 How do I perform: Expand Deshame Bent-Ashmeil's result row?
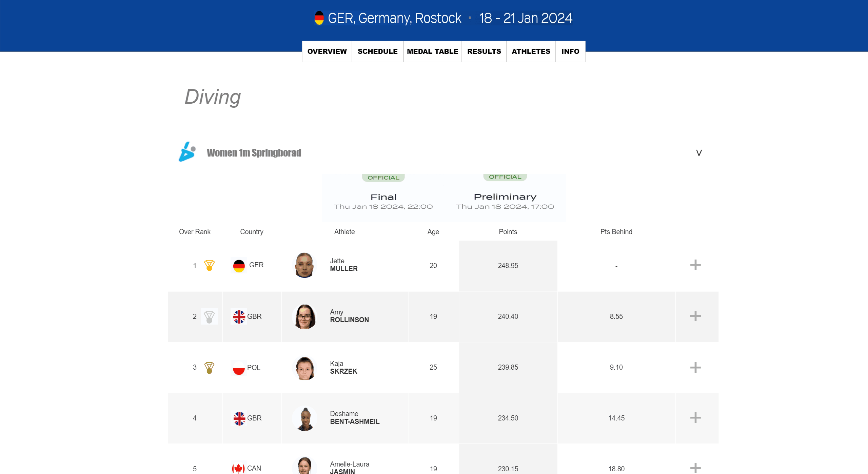695,418
